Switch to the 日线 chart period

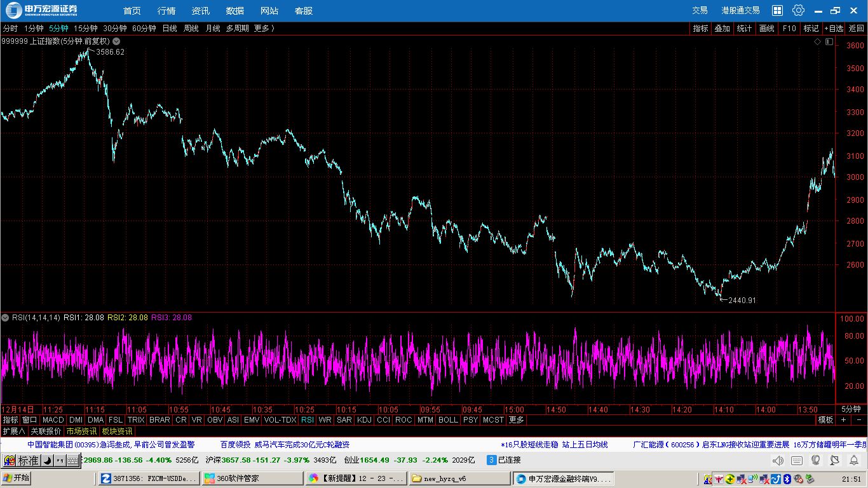[x=170, y=28]
